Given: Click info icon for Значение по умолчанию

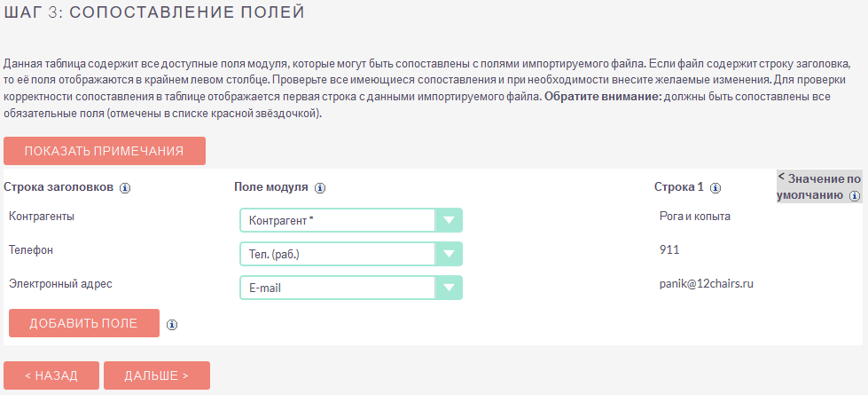Looking at the screenshot, I should (855, 196).
